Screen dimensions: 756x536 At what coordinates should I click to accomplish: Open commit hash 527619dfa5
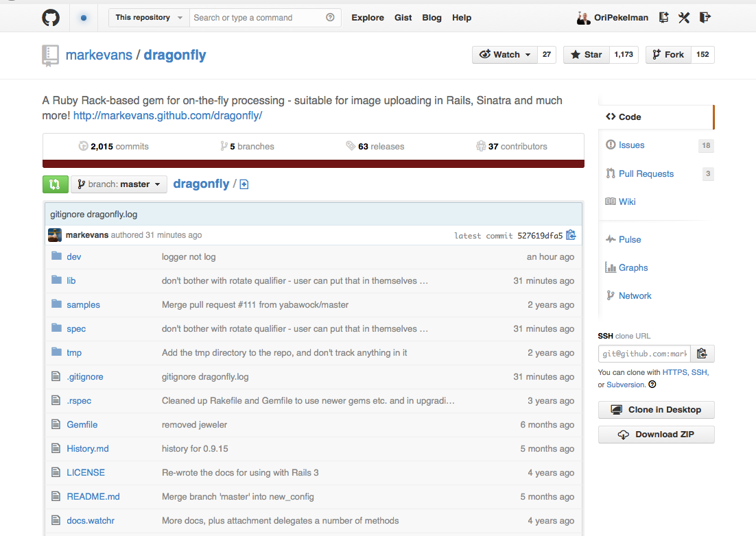pyautogui.click(x=540, y=236)
